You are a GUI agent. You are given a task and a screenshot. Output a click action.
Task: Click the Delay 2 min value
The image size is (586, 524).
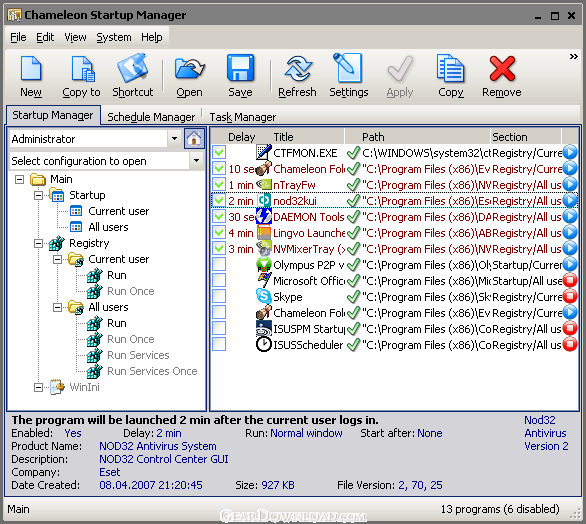coord(169,433)
